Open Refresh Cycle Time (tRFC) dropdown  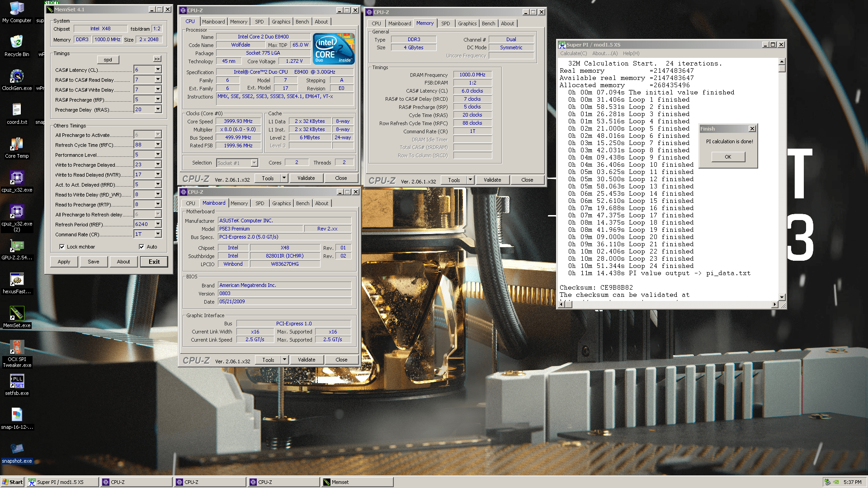pyautogui.click(x=158, y=145)
